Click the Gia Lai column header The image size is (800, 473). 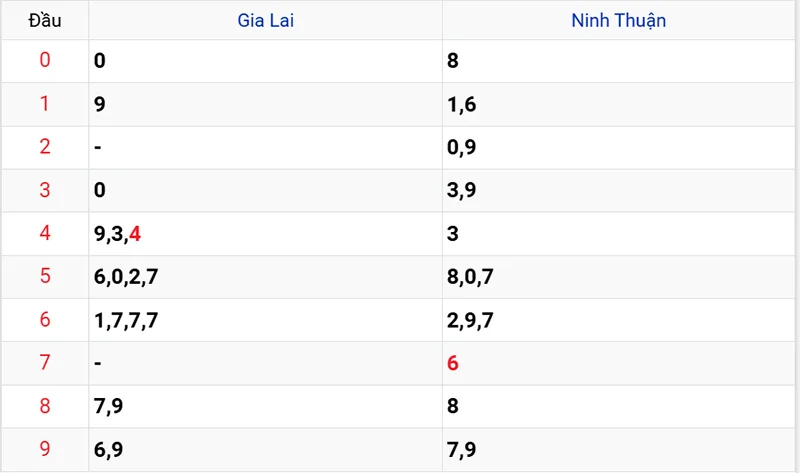pos(266,20)
